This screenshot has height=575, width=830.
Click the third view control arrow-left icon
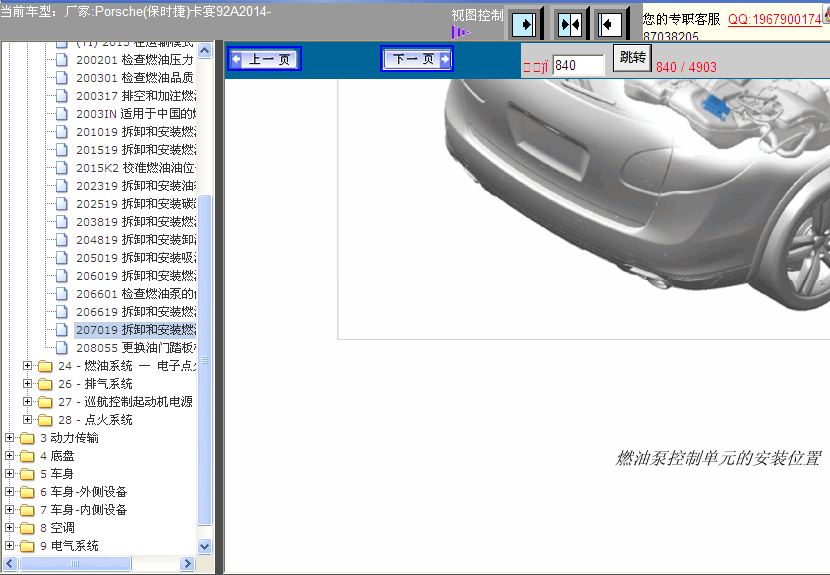(x=610, y=24)
